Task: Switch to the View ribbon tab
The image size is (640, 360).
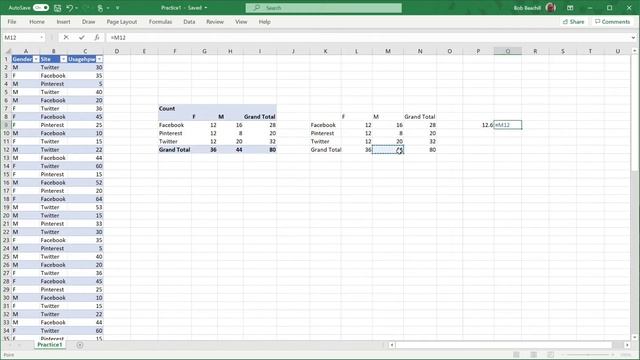Action: tap(241, 22)
